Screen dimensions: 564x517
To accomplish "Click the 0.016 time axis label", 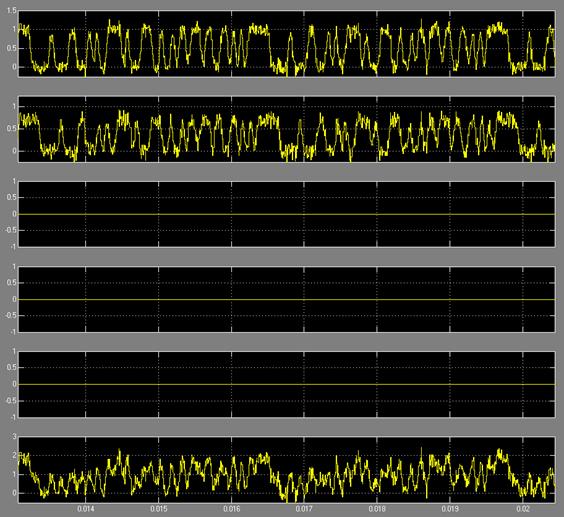I will [x=232, y=509].
